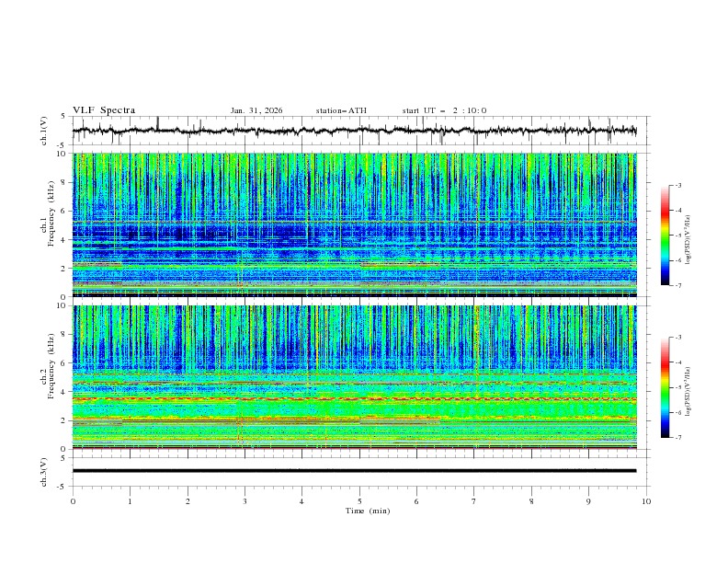Select the 'start UT = 2 :10: 0' text

tap(444, 110)
